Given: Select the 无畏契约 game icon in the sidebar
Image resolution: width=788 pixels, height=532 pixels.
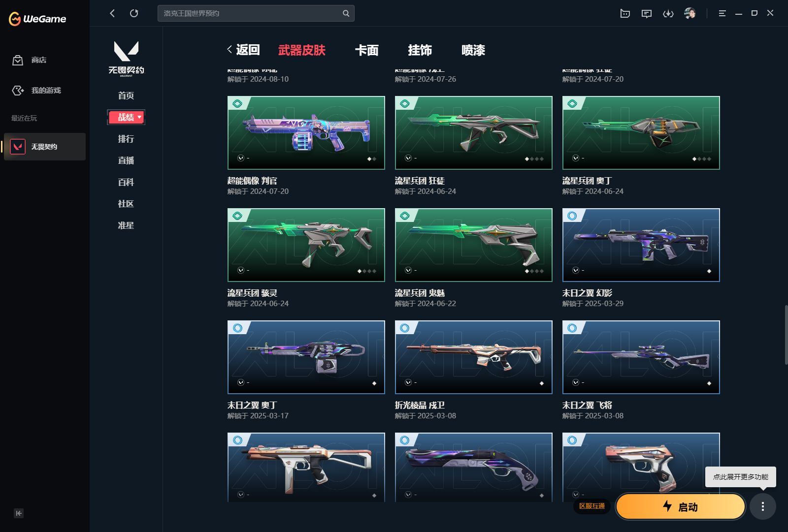Looking at the screenshot, I should (18, 146).
